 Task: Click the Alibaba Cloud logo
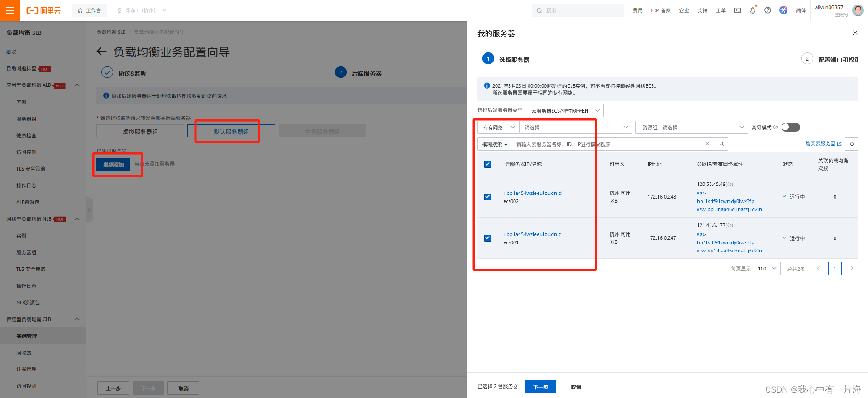point(43,10)
